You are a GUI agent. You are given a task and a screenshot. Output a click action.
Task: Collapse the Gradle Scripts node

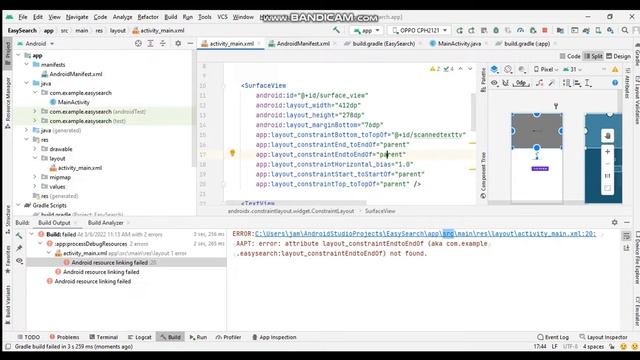click(18, 205)
